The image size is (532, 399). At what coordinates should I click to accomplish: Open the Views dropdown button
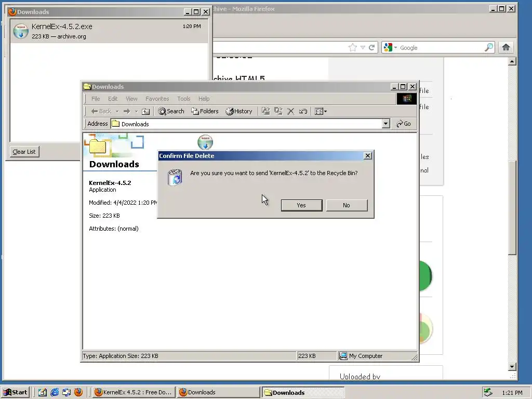(321, 111)
